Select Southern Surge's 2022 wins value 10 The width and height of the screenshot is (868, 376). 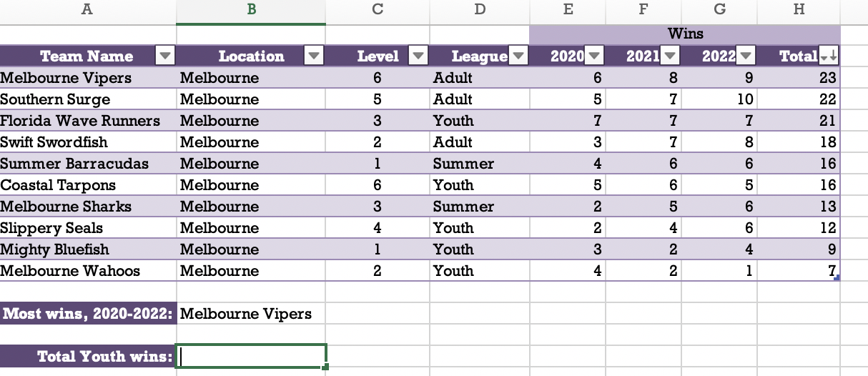point(720,99)
